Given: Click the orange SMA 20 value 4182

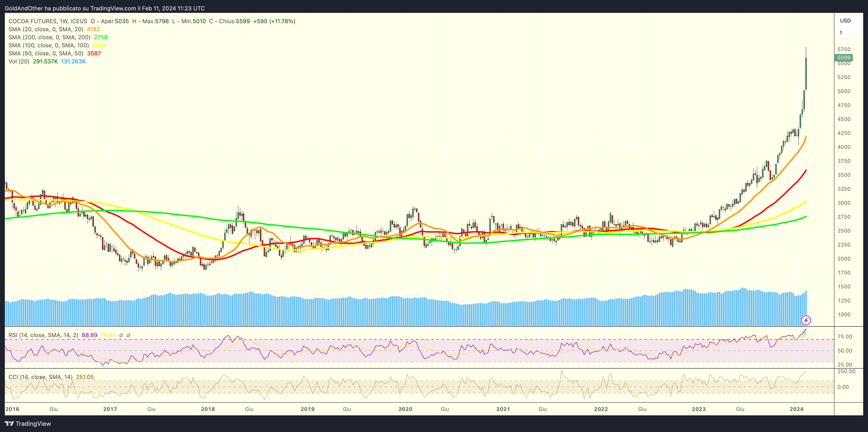Looking at the screenshot, I should tap(93, 29).
